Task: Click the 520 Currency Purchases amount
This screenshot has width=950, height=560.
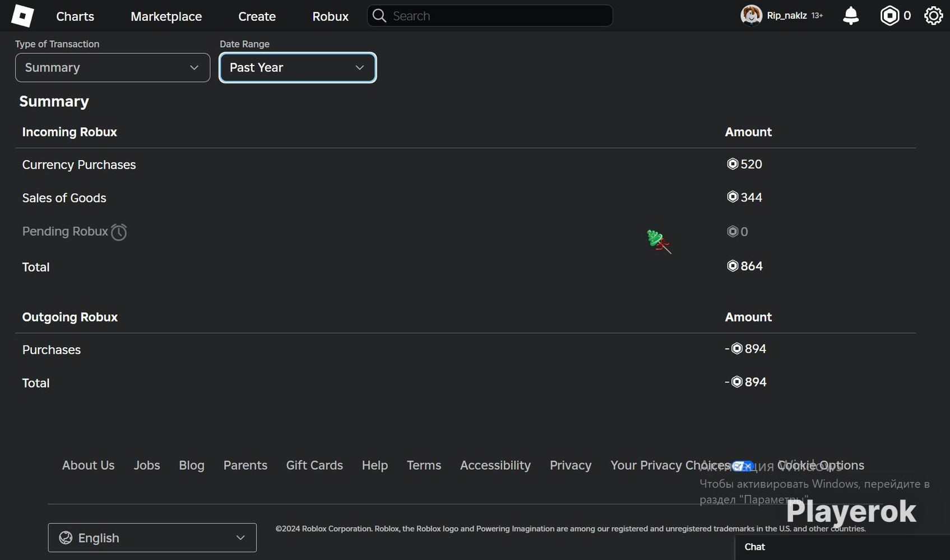Action: tap(745, 164)
